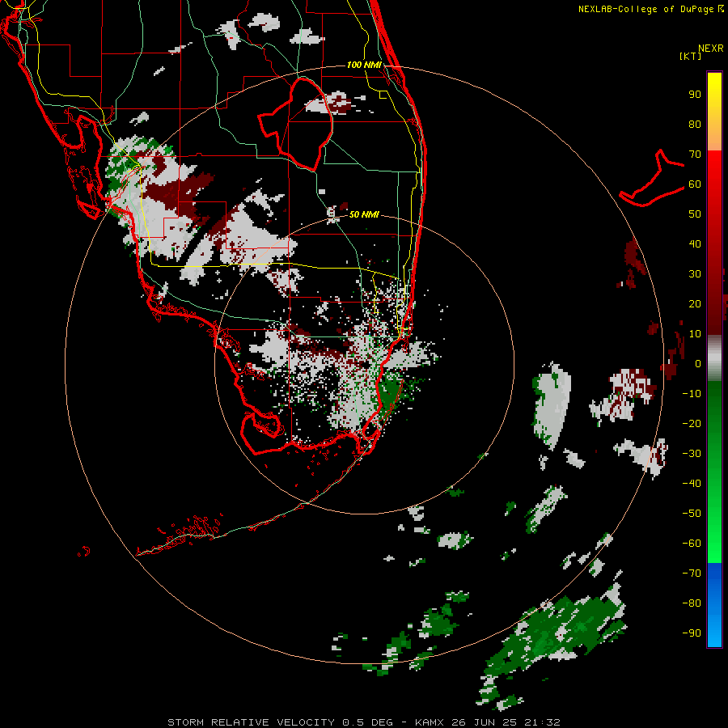
Task: Click the -30 value on velocity scale
Action: point(692,454)
